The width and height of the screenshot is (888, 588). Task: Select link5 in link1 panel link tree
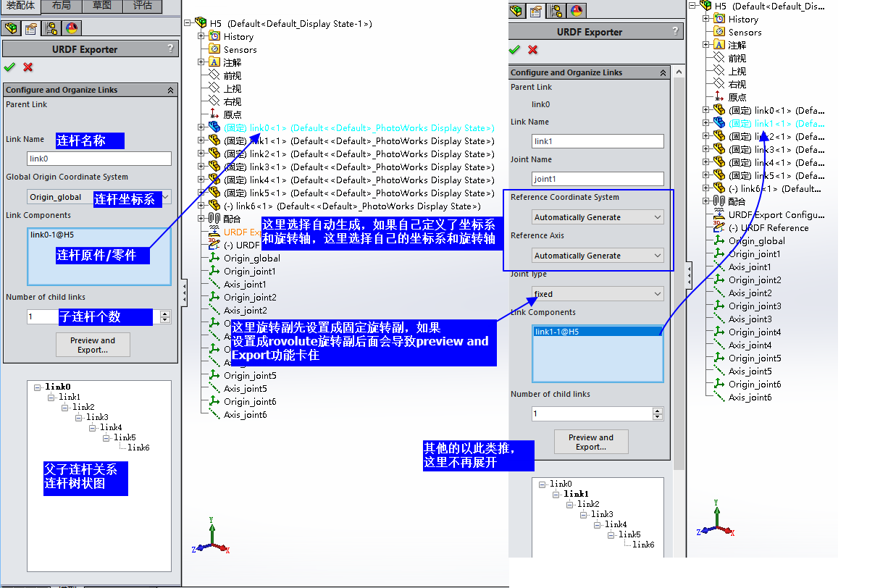(x=629, y=534)
